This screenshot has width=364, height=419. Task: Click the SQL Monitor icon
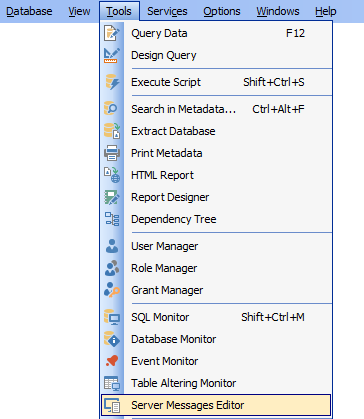[x=112, y=317]
